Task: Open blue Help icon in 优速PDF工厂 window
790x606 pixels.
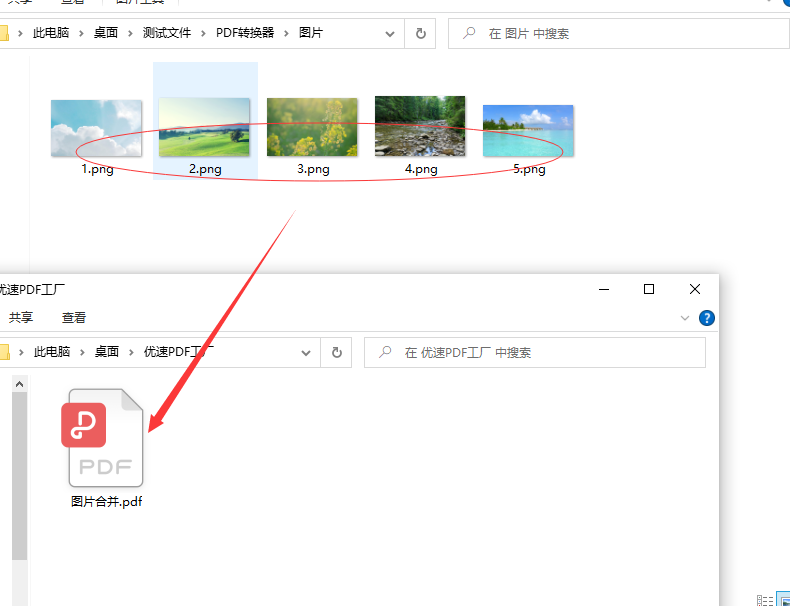Action: tap(707, 318)
